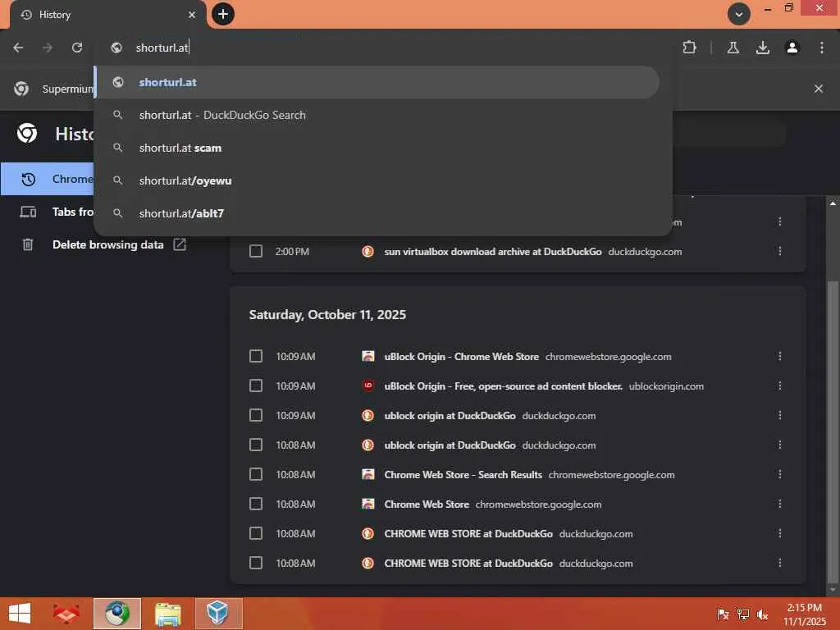840x630 pixels.
Task: Click the network tray icon
Action: point(743,614)
